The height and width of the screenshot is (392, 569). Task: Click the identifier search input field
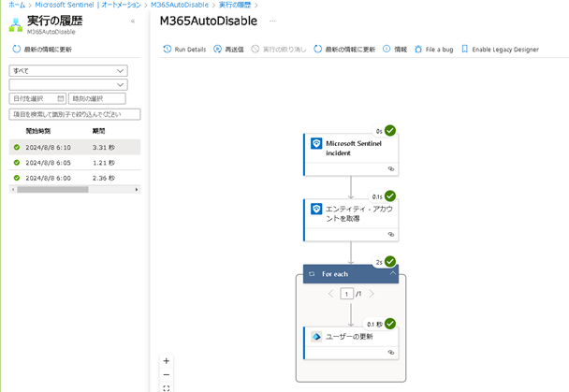click(x=74, y=114)
